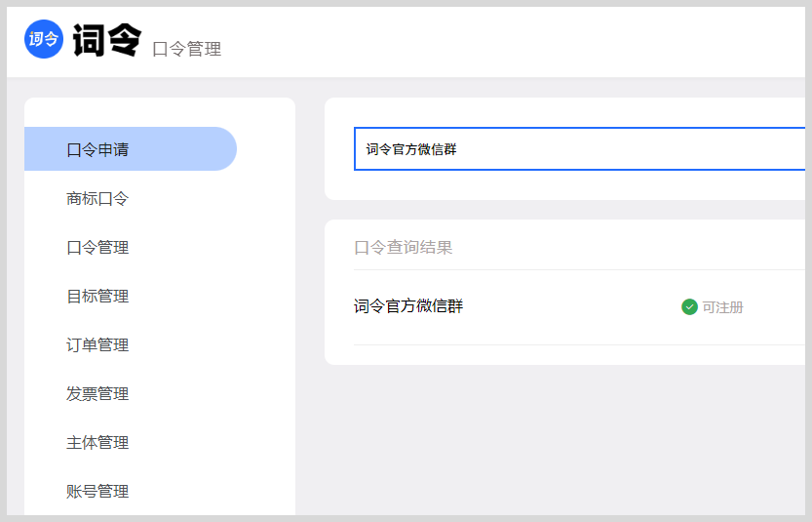Click the 可注册 status label
The width and height of the screenshot is (812, 522).
click(x=722, y=307)
